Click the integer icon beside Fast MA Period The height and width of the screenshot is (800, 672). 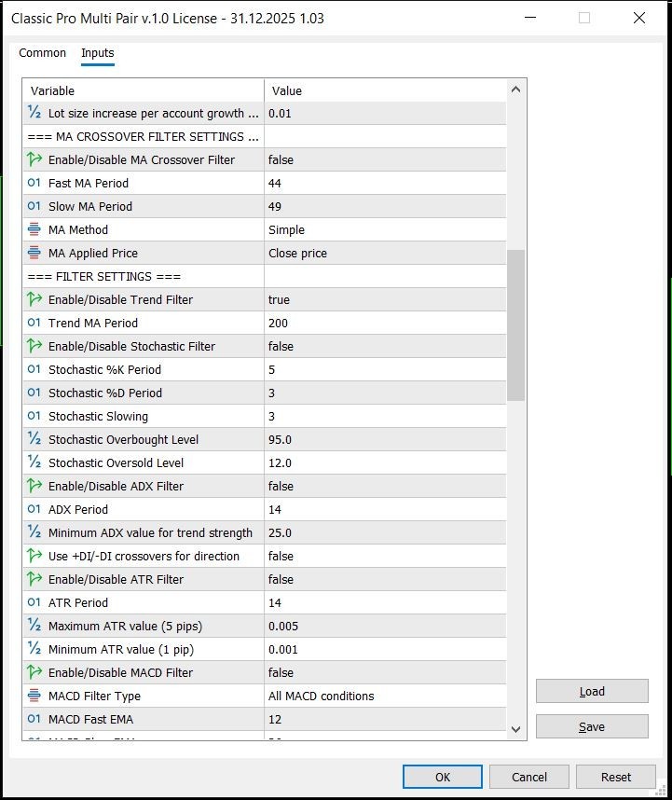click(x=34, y=183)
